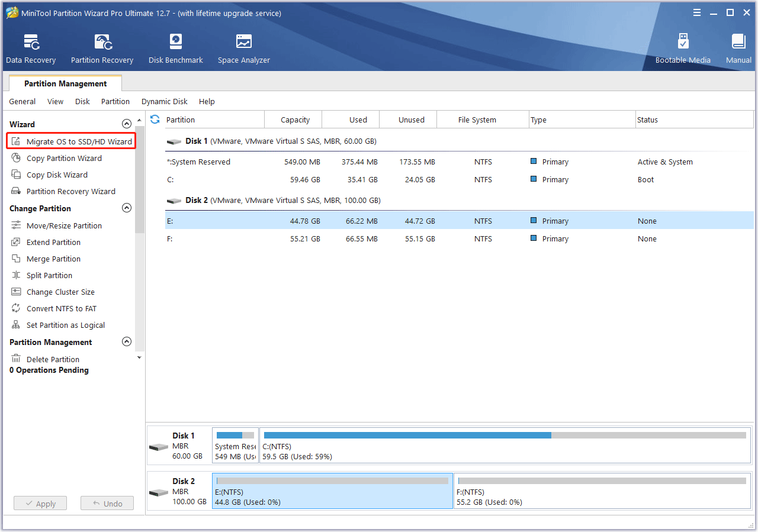The height and width of the screenshot is (532, 758).
Task: Collapse the Partition Management sidebar section
Action: 126,342
